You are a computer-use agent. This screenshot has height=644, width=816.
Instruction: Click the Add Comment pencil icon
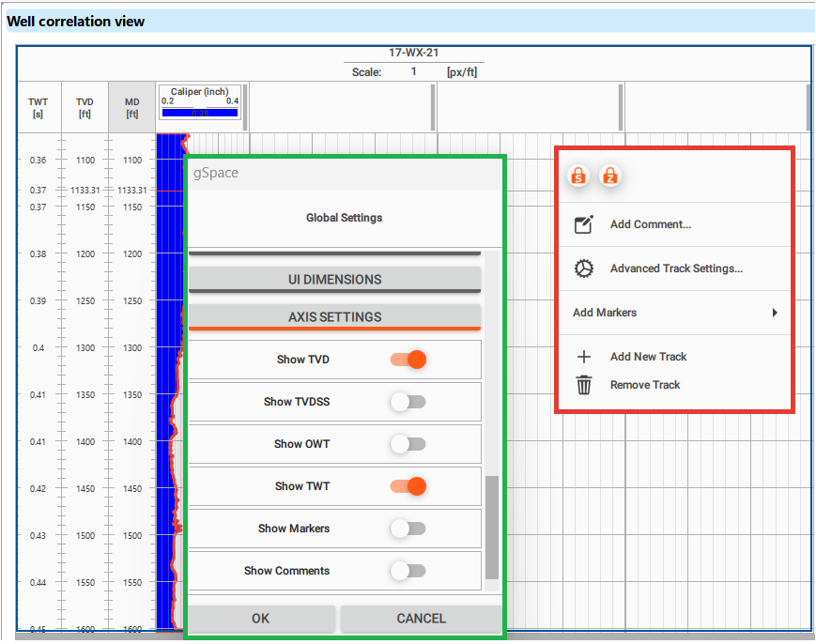584,224
